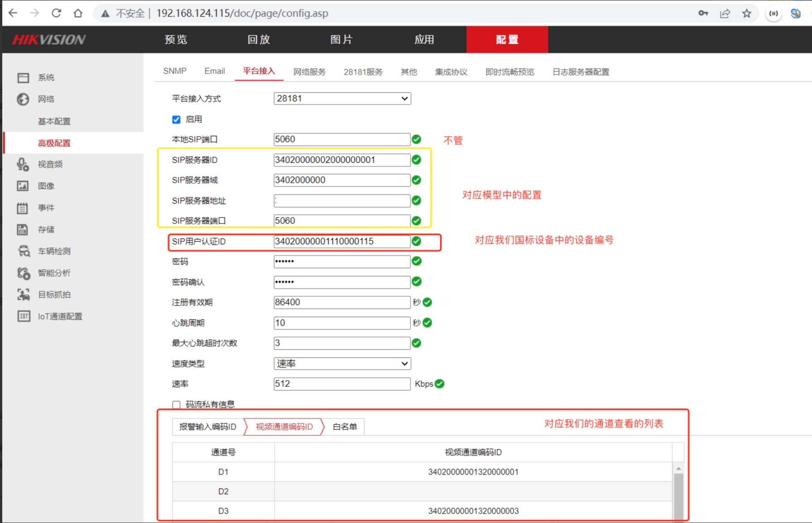Open the 智能分析 icon
This screenshot has height=523, width=812.
coord(24,273)
